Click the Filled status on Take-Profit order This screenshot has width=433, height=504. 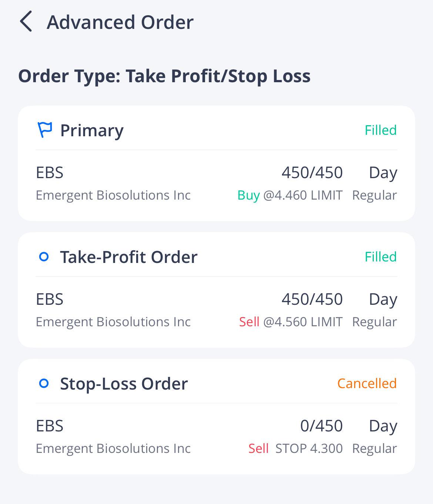pos(380,257)
